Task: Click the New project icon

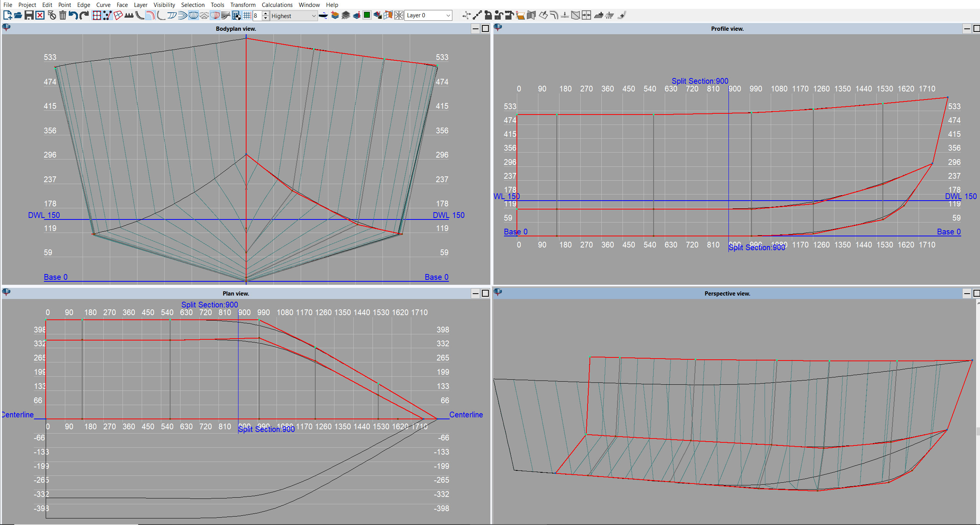Action: [7, 15]
